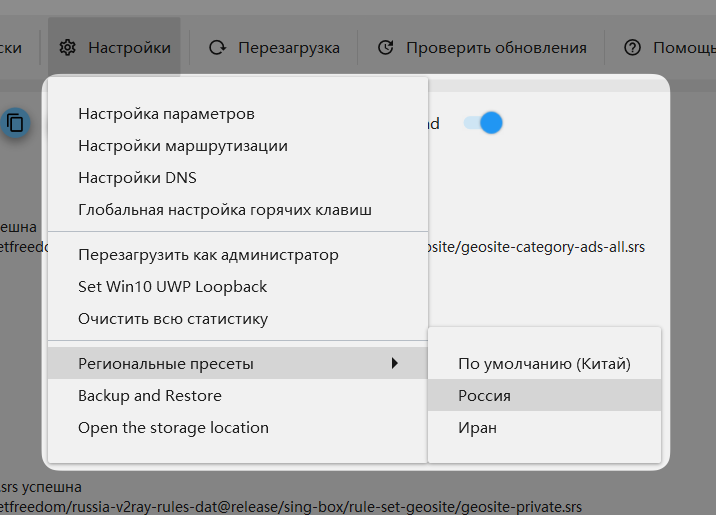Pick the Иран regional preset
This screenshot has width=716, height=515.
click(x=477, y=427)
